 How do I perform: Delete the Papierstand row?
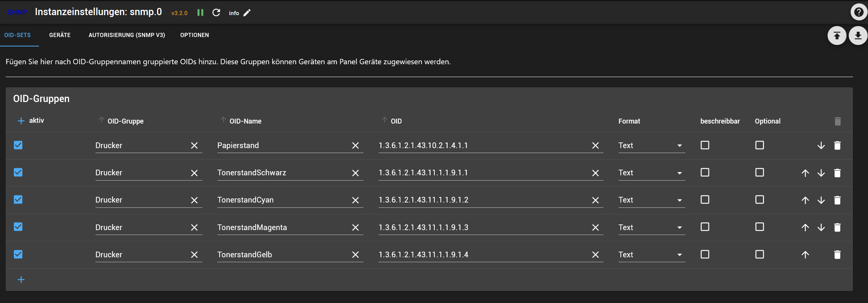point(837,145)
